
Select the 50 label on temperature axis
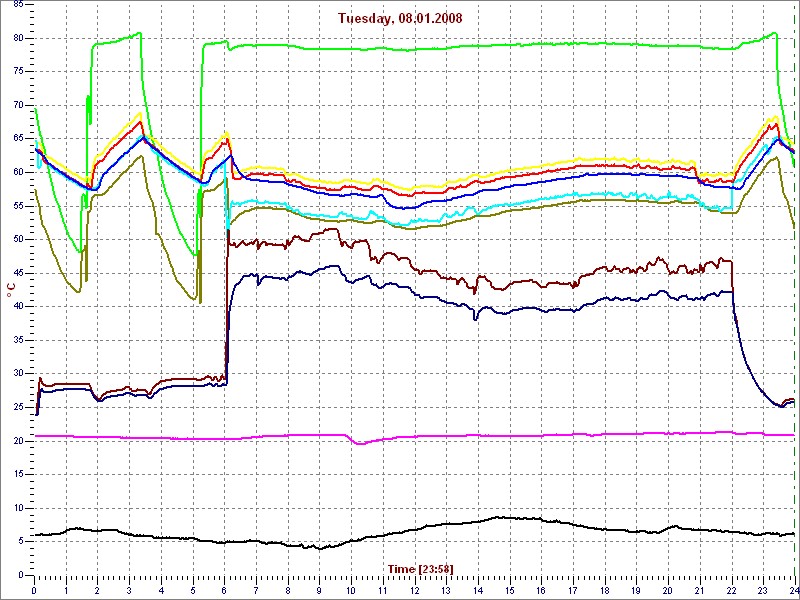(x=17, y=240)
